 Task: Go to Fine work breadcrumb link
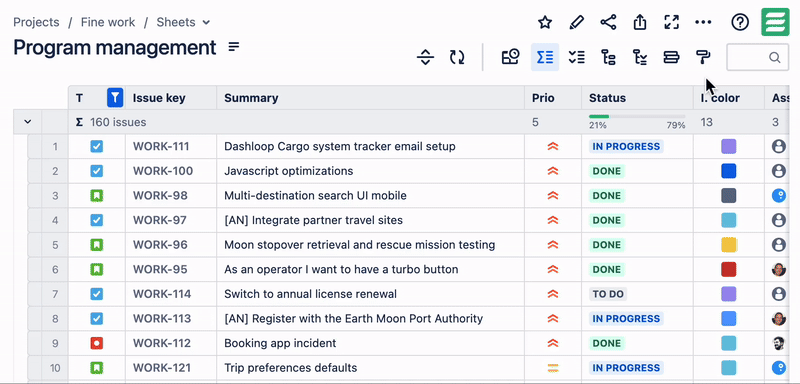pyautogui.click(x=108, y=22)
